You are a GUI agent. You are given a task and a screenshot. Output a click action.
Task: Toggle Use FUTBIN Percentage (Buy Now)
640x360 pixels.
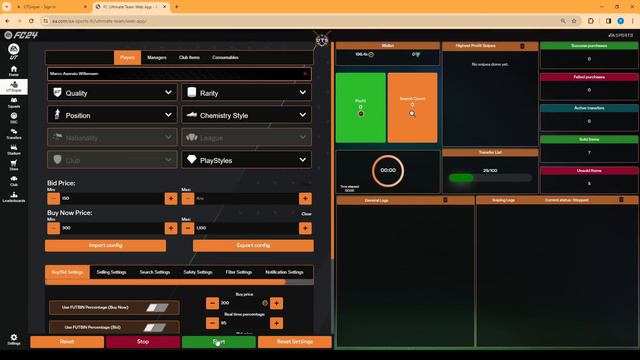(157, 307)
